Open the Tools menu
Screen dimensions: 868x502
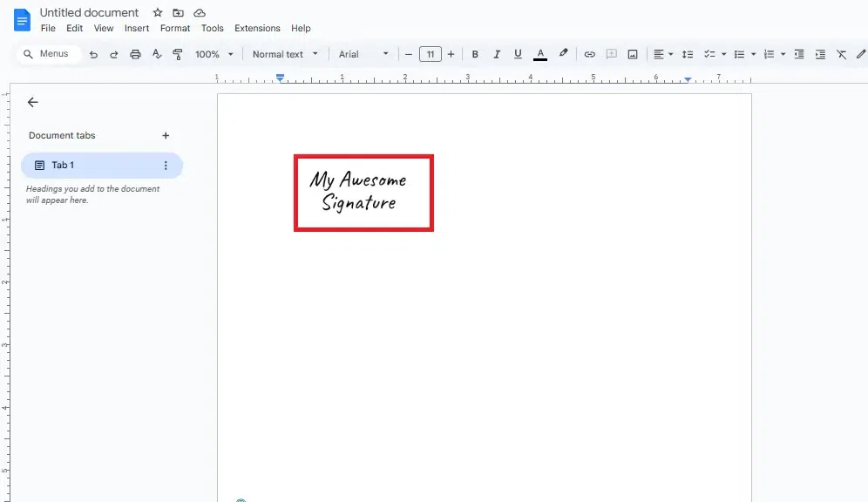[x=212, y=28]
